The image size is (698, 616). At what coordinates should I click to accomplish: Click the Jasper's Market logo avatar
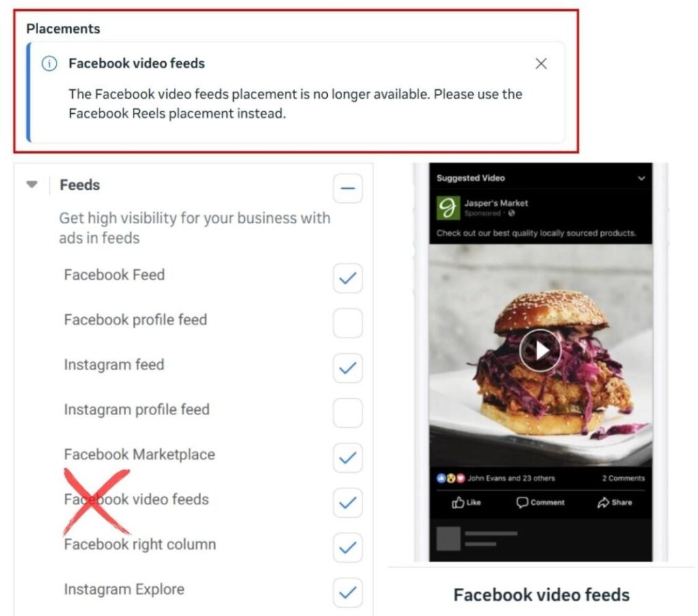(448, 208)
